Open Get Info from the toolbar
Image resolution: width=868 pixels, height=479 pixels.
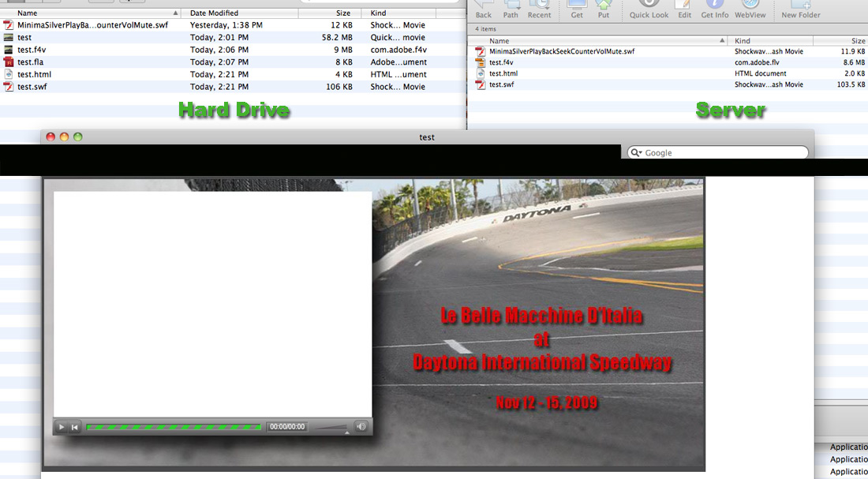click(x=715, y=10)
